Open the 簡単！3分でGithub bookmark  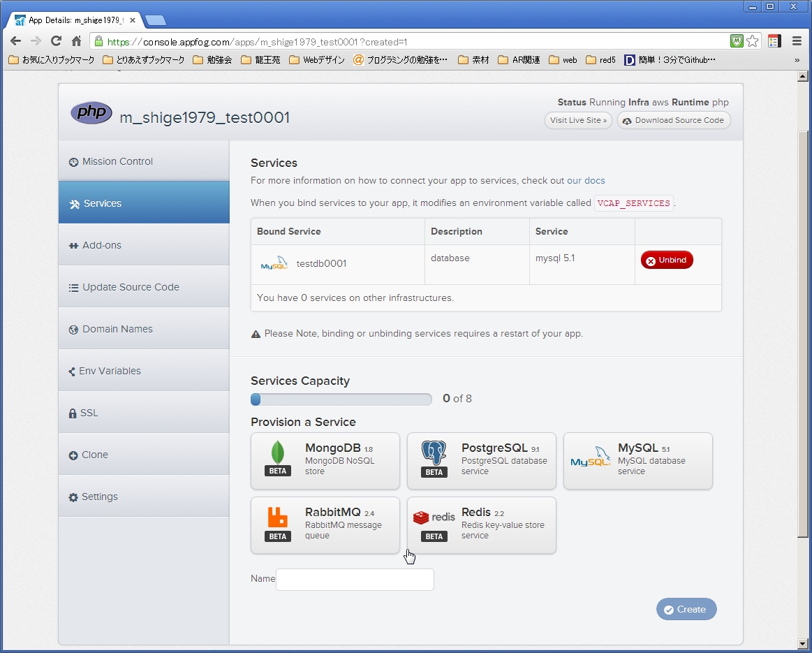pyautogui.click(x=670, y=60)
